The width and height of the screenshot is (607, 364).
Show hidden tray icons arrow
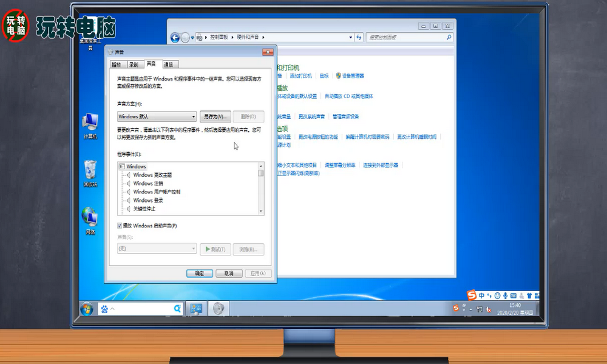point(471,309)
